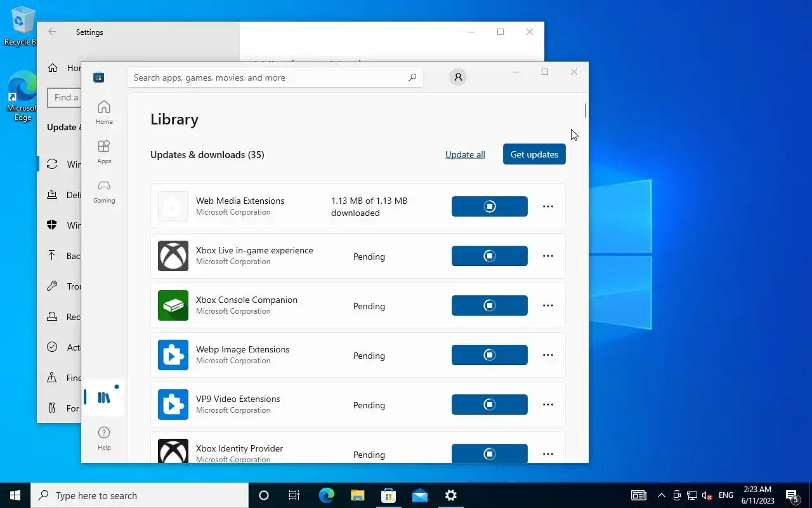Open Recovery item in Settings sidebar
The height and width of the screenshot is (508, 812).
coord(60,317)
